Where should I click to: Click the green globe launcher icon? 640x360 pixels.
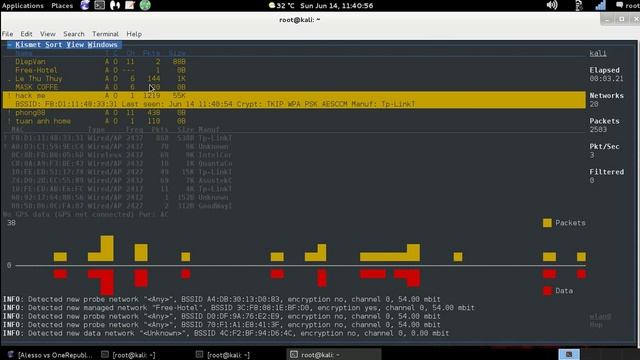point(145,5)
